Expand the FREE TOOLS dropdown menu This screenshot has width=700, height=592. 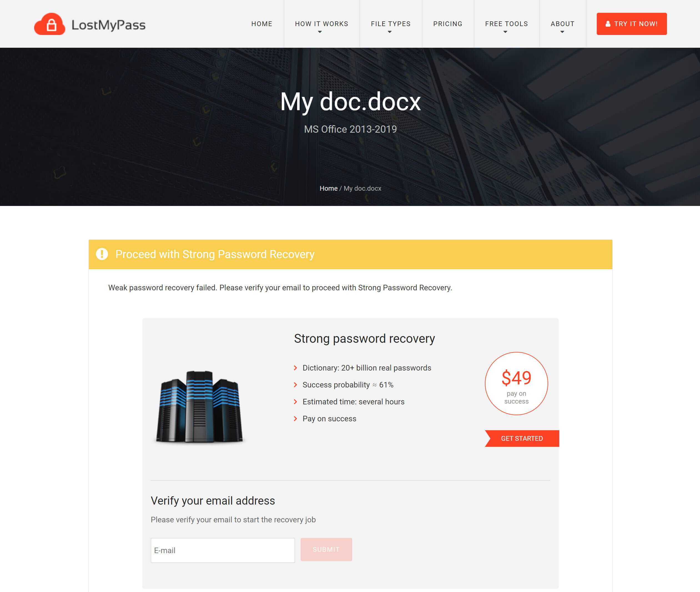click(x=506, y=24)
